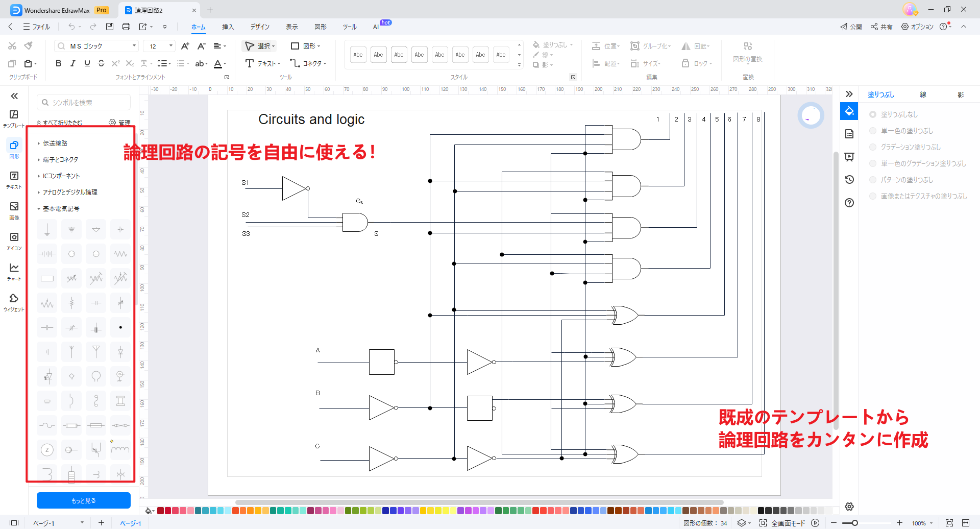Select the 単一色の塗りつぶし radio option
The width and height of the screenshot is (980, 529).
873,131
